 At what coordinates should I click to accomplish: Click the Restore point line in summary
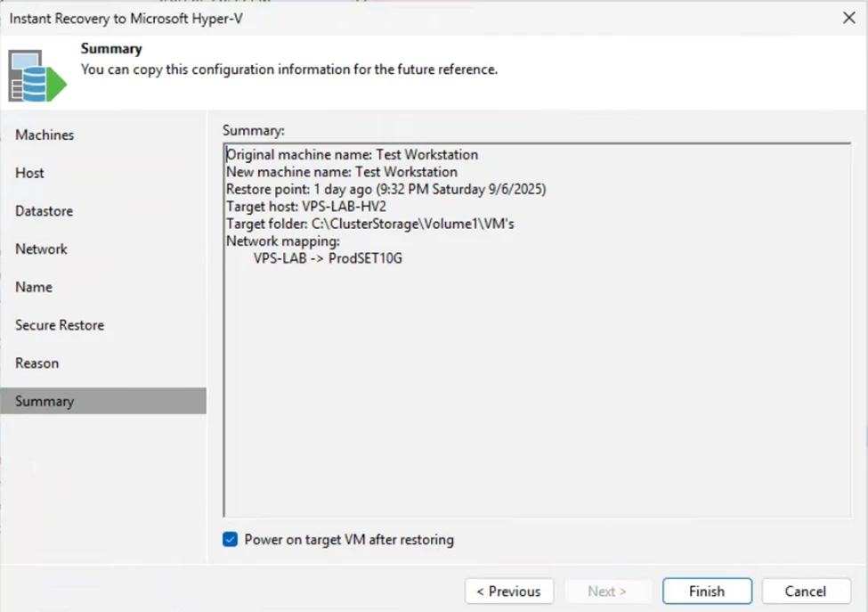click(x=385, y=190)
